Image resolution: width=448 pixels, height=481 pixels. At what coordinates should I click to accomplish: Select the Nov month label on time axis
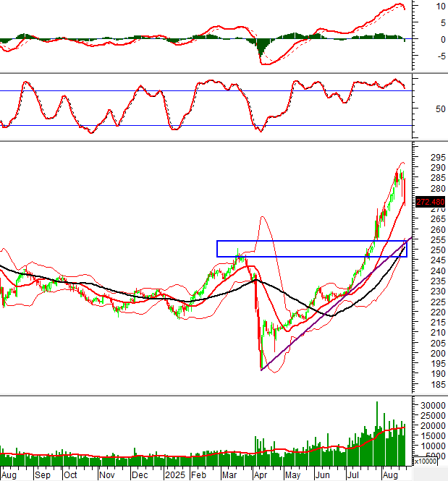107,475
